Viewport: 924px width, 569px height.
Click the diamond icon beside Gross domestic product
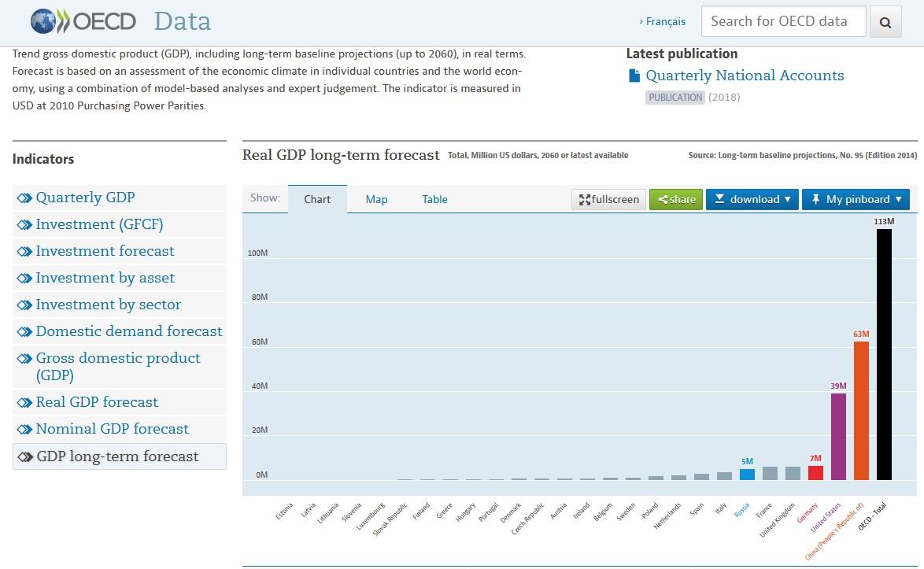coord(24,359)
